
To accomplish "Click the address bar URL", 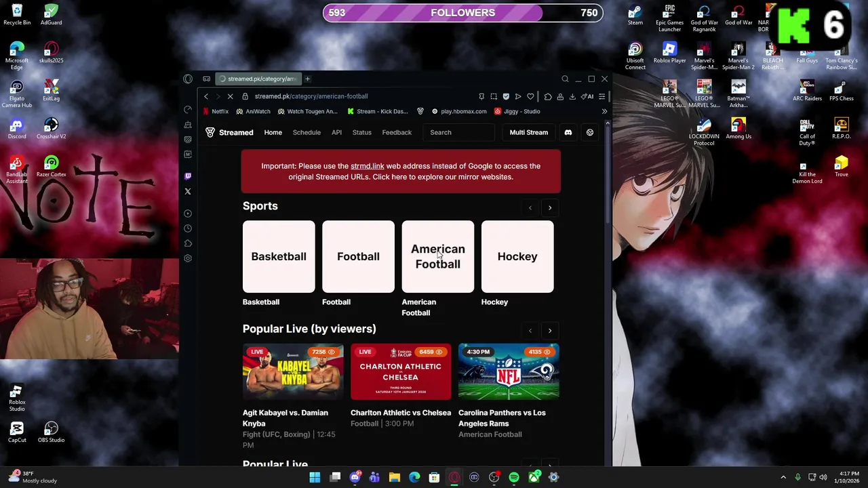I will click(311, 96).
